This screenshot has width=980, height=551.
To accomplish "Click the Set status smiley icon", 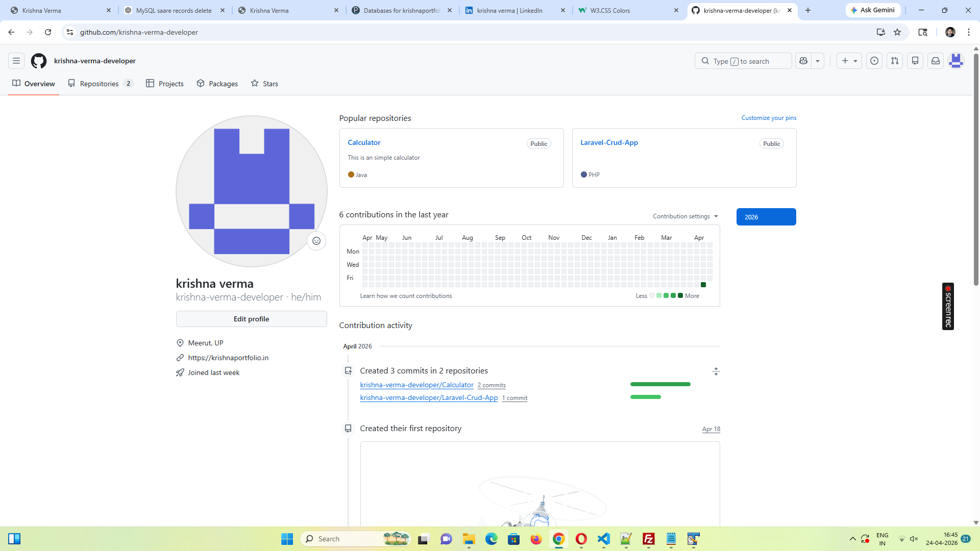I will coord(316,241).
